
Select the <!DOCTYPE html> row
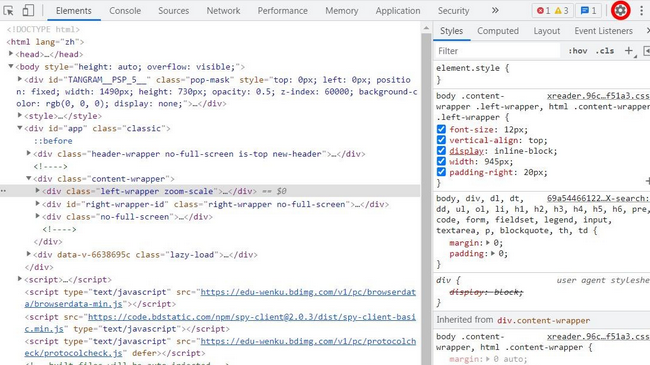pyautogui.click(x=43, y=29)
